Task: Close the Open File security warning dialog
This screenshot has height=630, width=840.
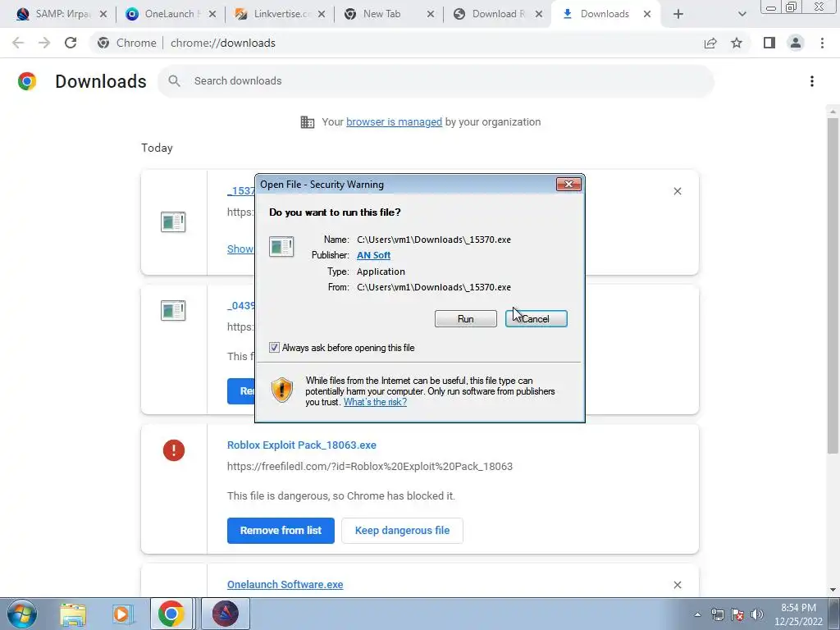Action: click(x=568, y=185)
